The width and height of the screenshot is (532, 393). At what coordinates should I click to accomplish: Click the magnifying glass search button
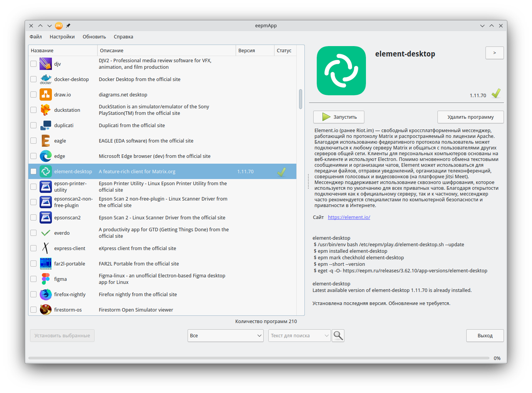pos(338,335)
